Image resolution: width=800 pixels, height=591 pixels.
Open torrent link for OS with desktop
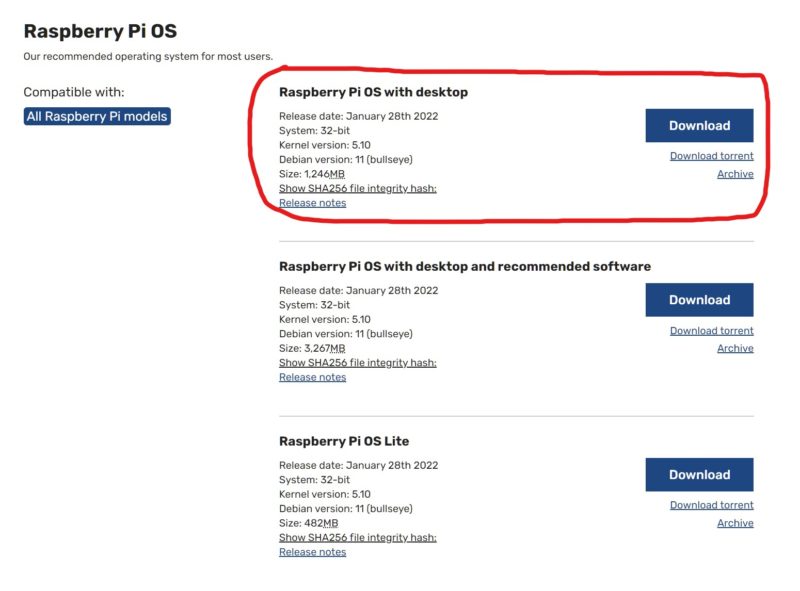[x=711, y=156]
